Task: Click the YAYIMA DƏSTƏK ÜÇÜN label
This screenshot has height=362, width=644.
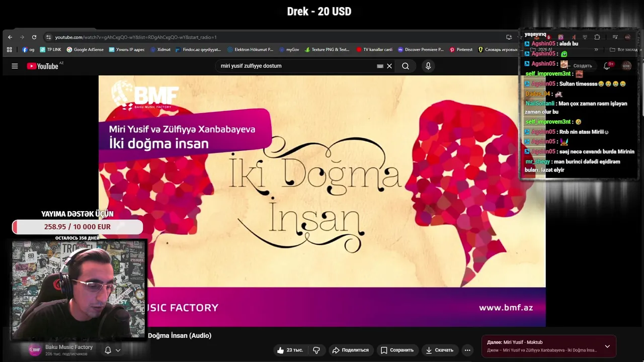Action: (77, 214)
